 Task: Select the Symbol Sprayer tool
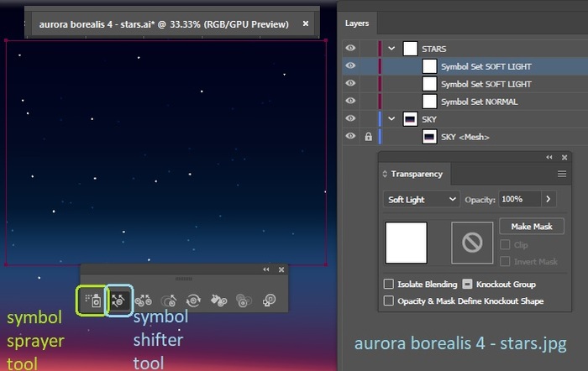point(93,299)
